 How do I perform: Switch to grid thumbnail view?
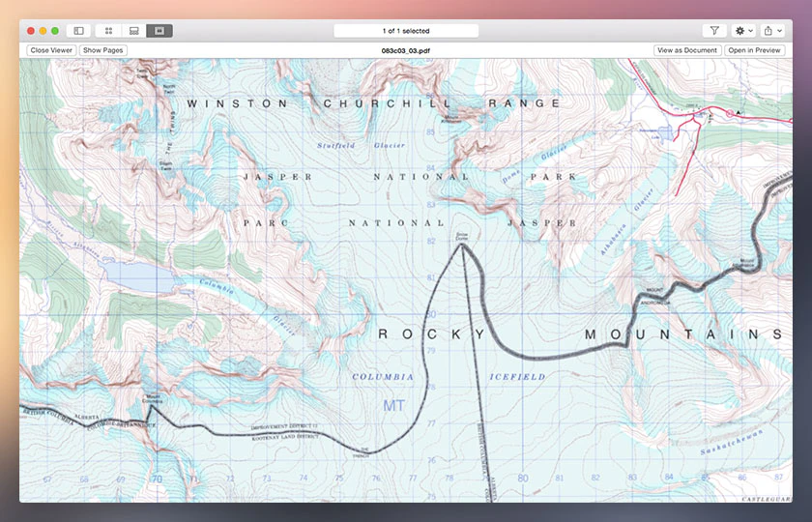(108, 31)
